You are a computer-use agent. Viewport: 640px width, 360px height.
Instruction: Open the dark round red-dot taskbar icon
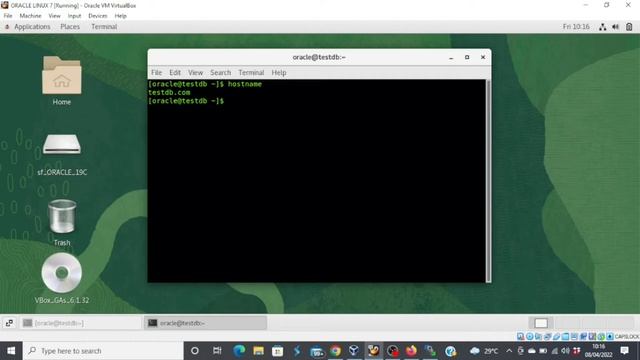pos(393,351)
